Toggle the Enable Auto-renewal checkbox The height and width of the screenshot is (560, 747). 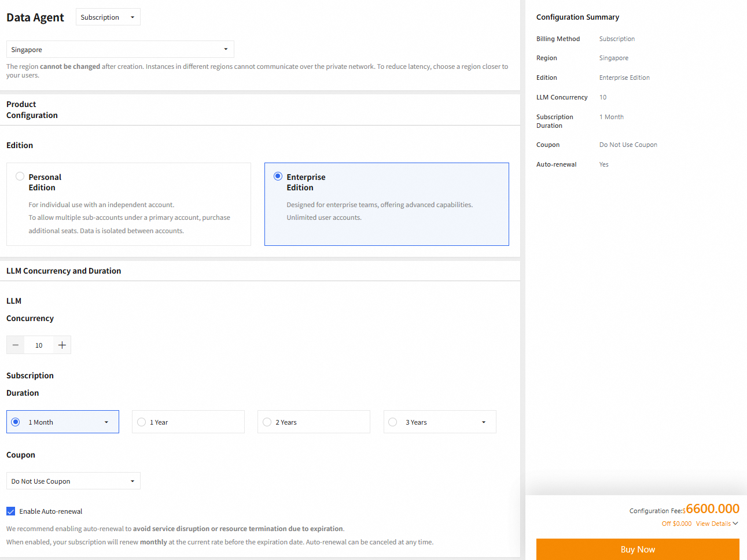11,511
